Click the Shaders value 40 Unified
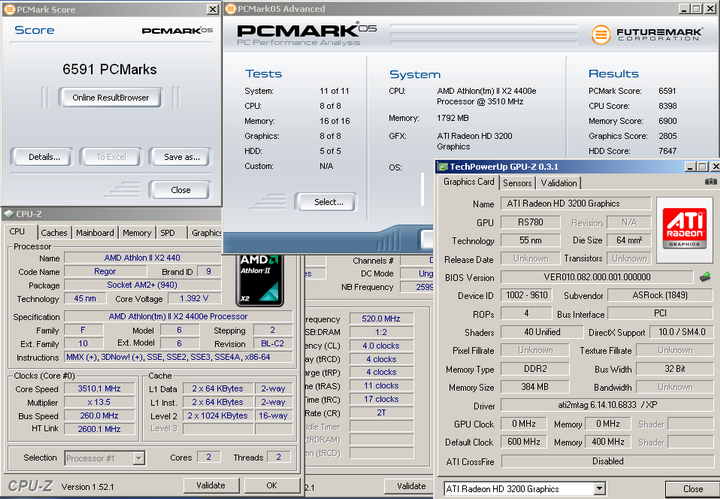The width and height of the screenshot is (720, 499). [x=542, y=332]
